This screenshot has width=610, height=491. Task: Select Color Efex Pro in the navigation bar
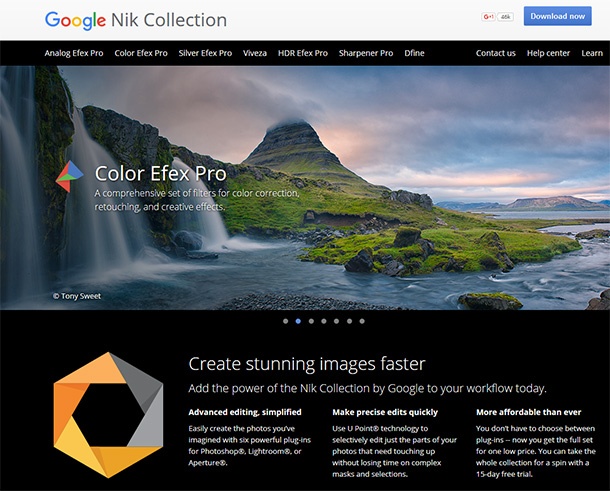141,53
